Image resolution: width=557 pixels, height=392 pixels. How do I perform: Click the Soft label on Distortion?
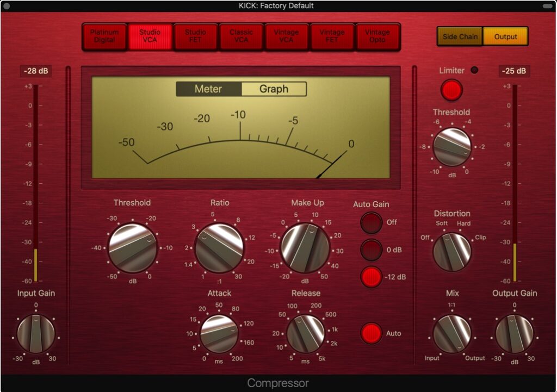tap(442, 223)
